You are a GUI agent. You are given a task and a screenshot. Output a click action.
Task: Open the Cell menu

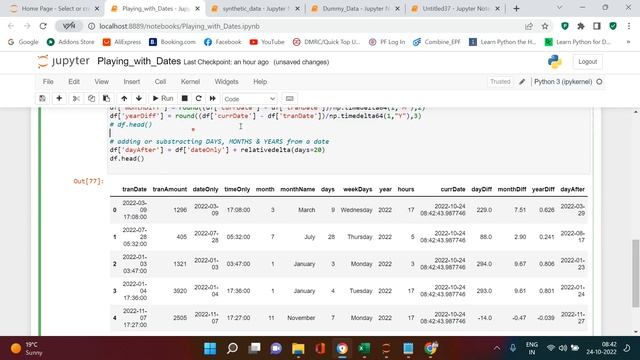click(x=160, y=82)
